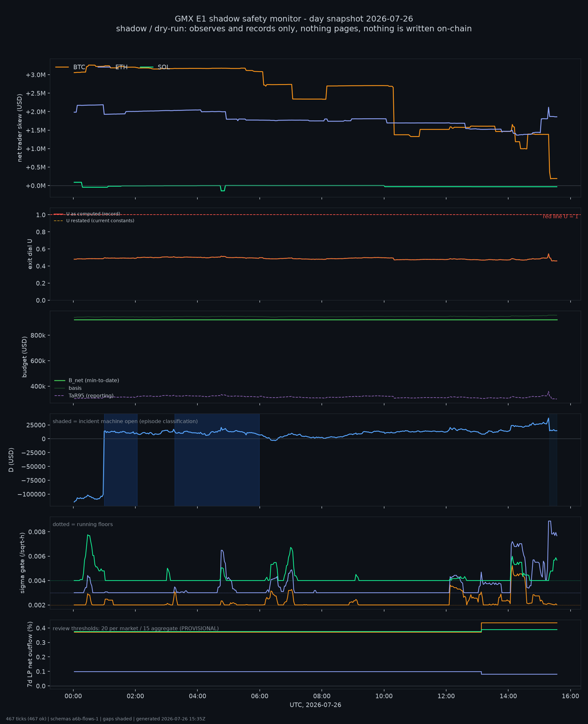
Task: Click the narrow shaded incident band after 15:00
Action: [553, 460]
